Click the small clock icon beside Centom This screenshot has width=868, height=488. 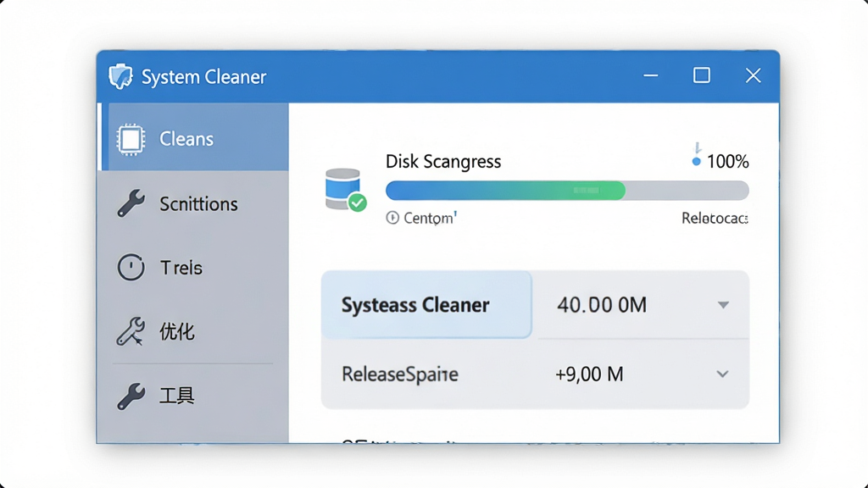click(392, 218)
